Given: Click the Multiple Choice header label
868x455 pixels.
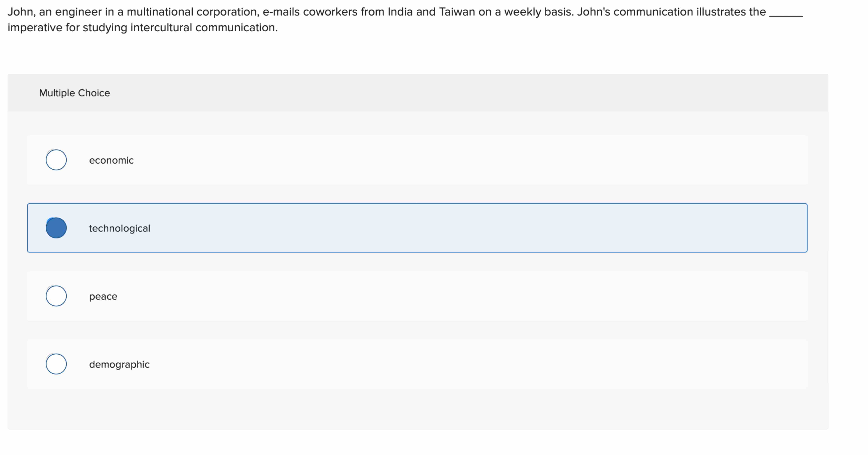Looking at the screenshot, I should (x=74, y=93).
